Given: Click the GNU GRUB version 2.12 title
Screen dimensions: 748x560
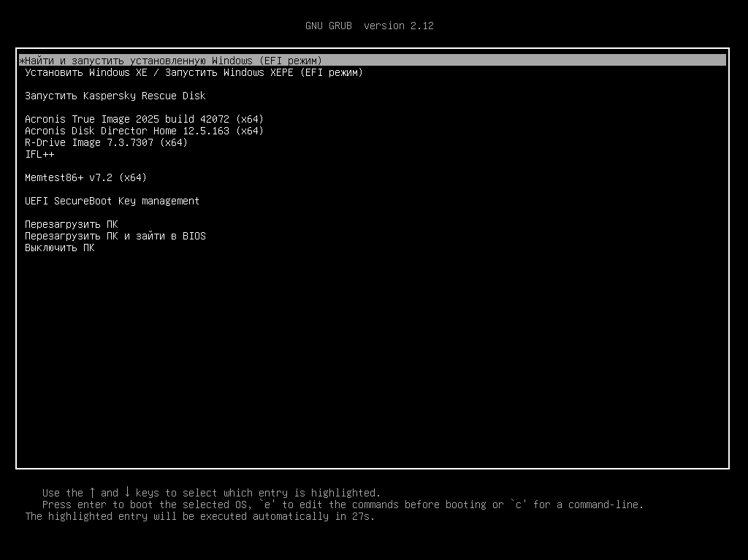Looking at the screenshot, I should click(370, 26).
